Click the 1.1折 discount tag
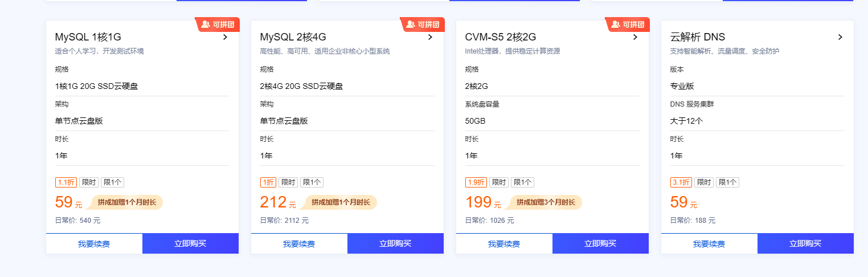Image resolution: width=868 pixels, height=277 pixels. click(x=65, y=182)
